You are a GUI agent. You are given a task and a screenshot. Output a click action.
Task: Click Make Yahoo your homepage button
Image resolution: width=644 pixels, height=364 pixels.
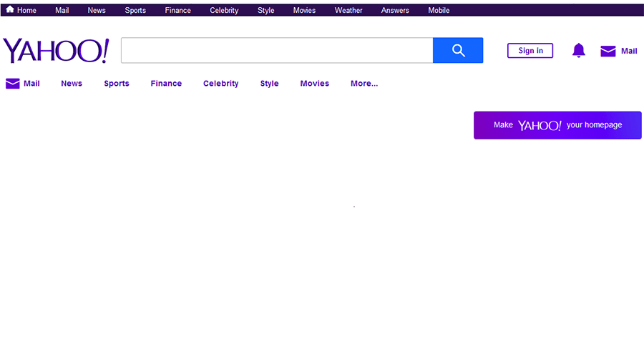(x=557, y=125)
